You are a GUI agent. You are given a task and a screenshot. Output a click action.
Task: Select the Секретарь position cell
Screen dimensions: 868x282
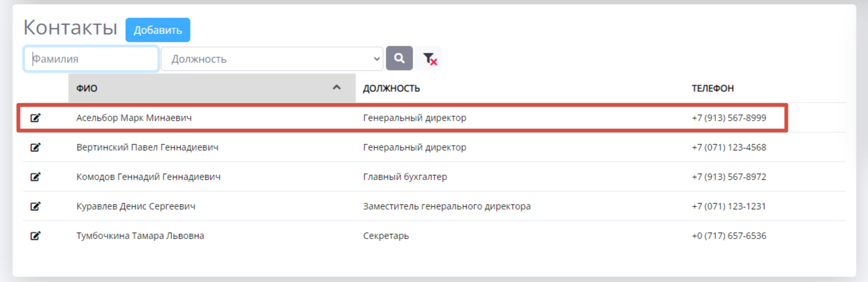tap(386, 236)
